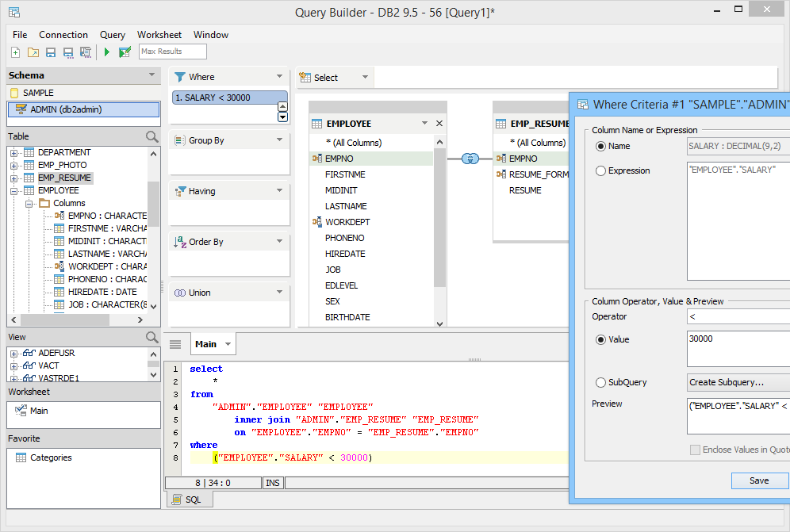This screenshot has width=790, height=532.
Task: Click the Having panel icon
Action: coord(180,191)
